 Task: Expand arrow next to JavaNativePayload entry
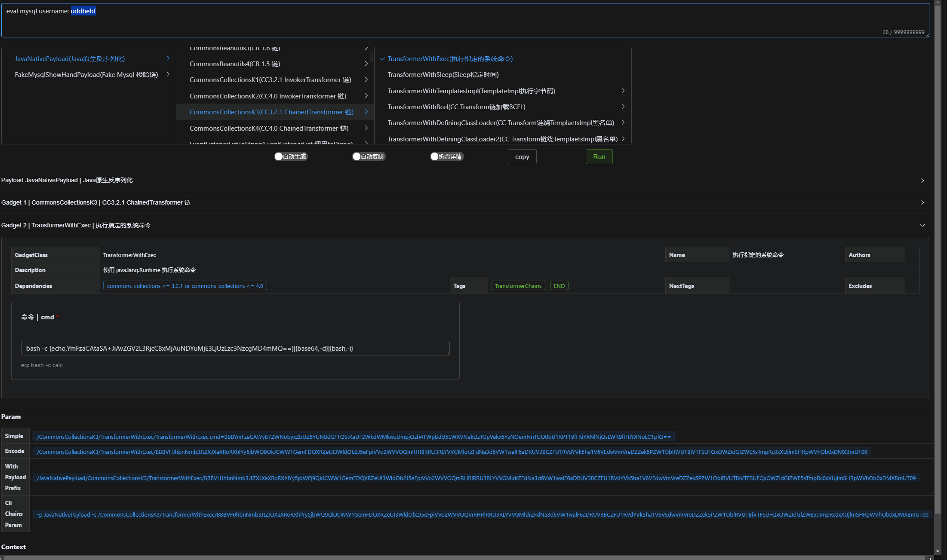point(168,58)
